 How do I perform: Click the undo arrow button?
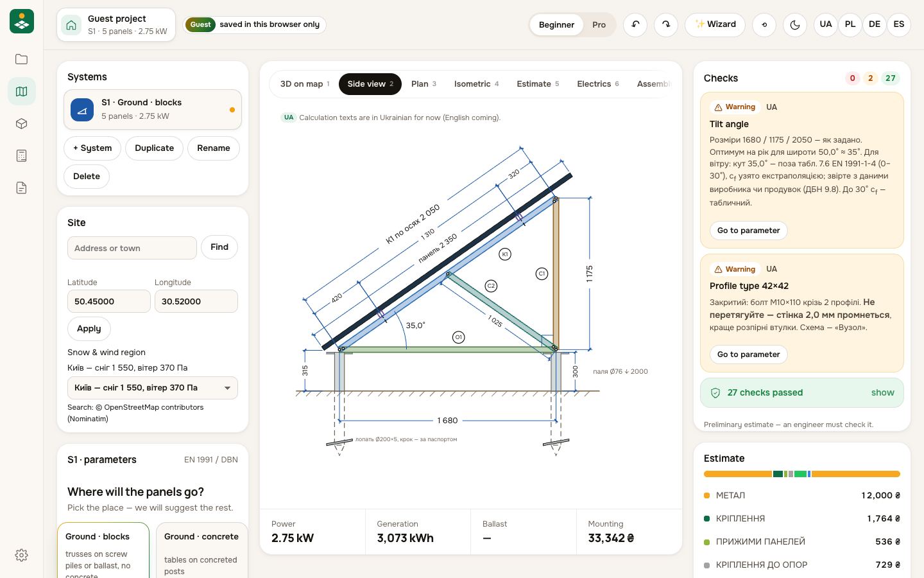point(635,25)
